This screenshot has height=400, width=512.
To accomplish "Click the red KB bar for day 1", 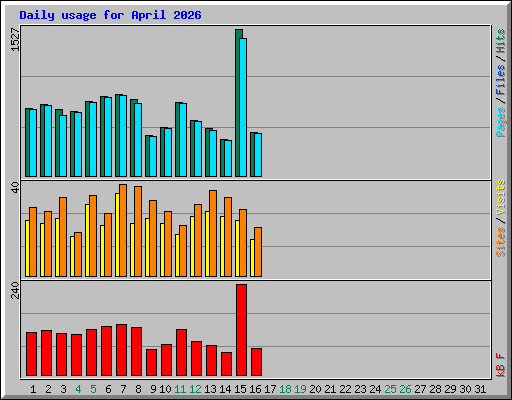I will point(31,354).
